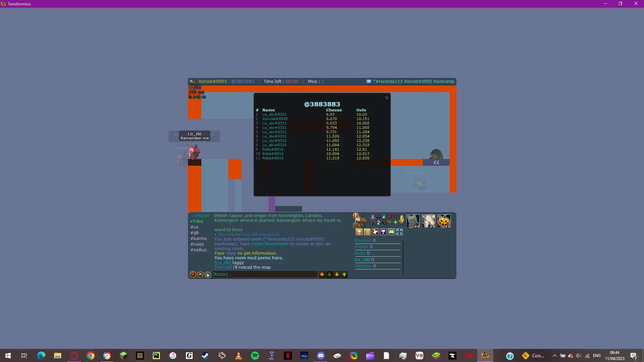
Task: Click the bright green down-arrow chat button
Action: point(337,274)
